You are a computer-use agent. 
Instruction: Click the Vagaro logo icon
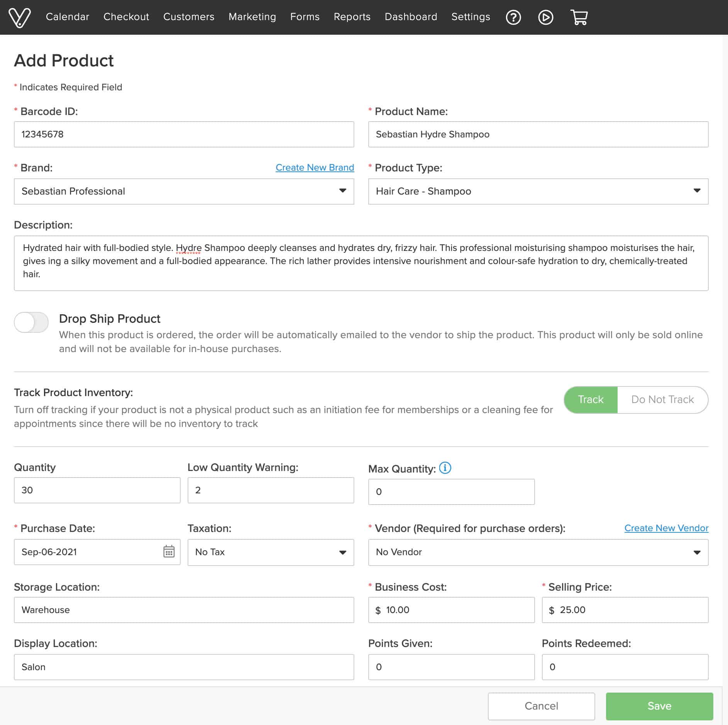pos(19,17)
